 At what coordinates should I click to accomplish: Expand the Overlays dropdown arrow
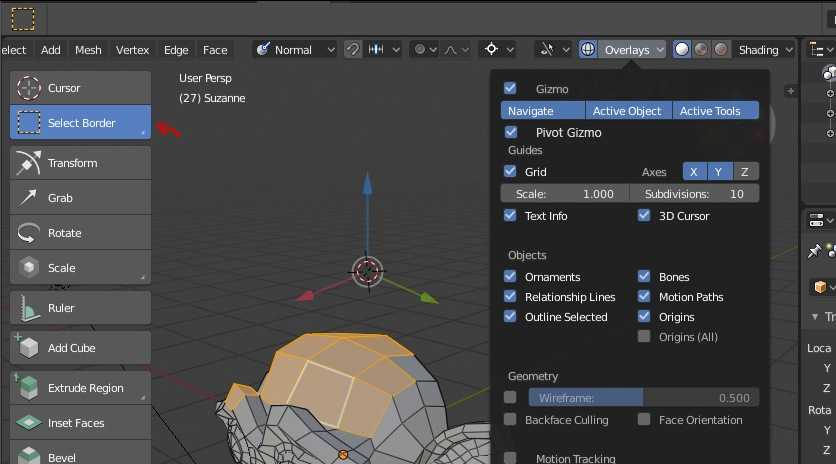tap(660, 50)
